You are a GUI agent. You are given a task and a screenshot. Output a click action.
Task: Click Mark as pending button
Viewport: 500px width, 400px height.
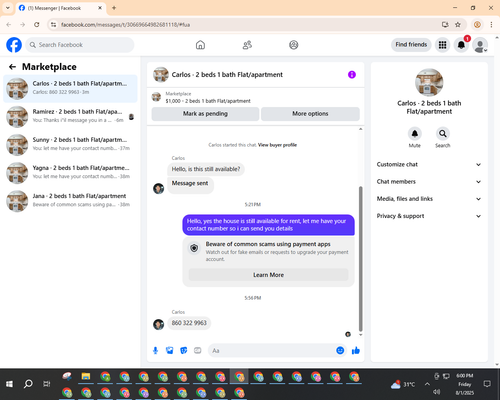point(205,114)
